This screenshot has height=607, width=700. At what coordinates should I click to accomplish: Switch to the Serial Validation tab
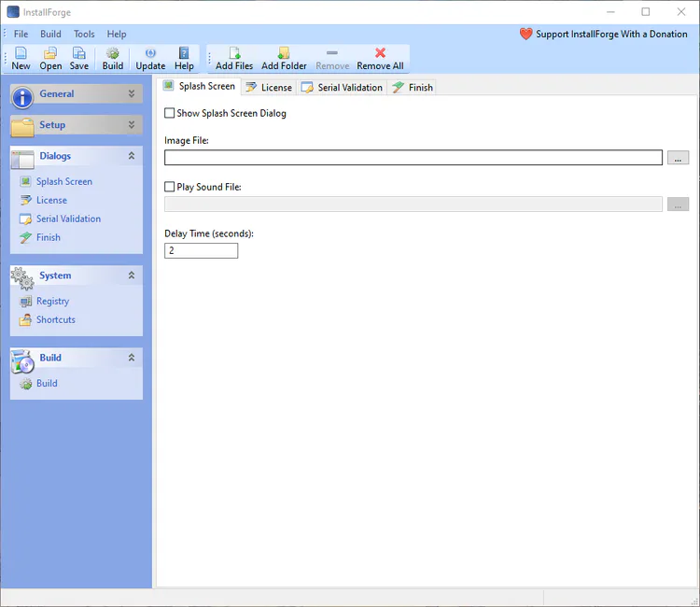pos(342,87)
